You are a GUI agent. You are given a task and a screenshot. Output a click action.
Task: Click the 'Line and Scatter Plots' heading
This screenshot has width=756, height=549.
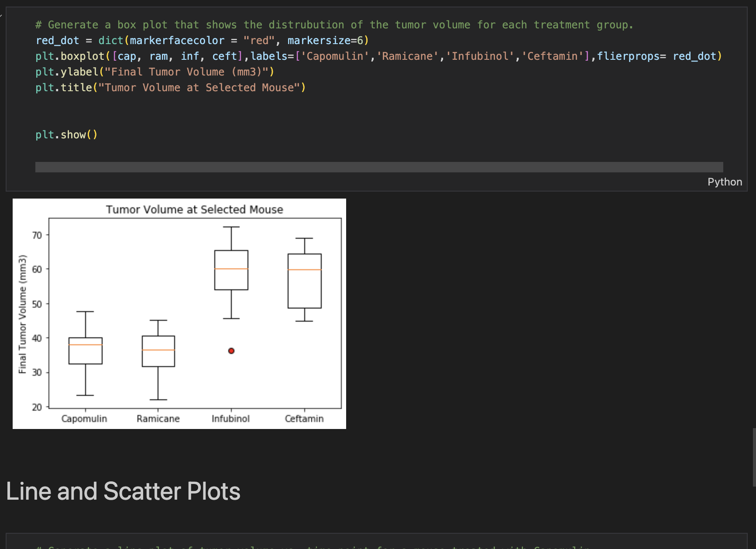(123, 491)
